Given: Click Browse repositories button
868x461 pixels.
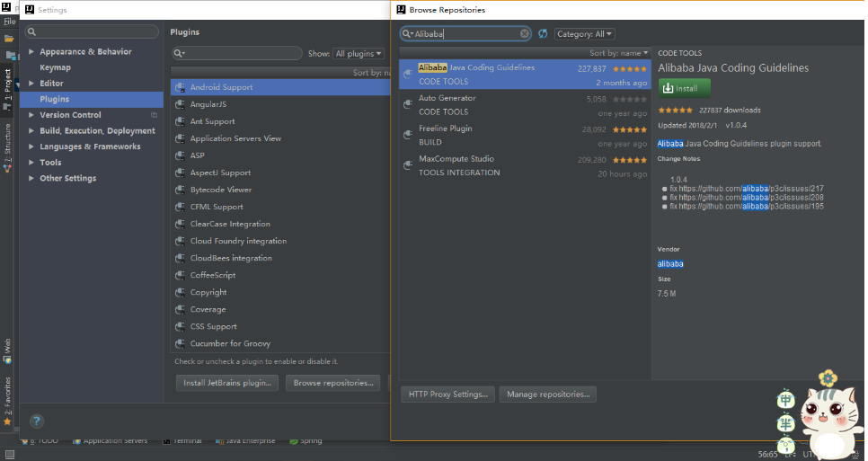Looking at the screenshot, I should pos(333,383).
